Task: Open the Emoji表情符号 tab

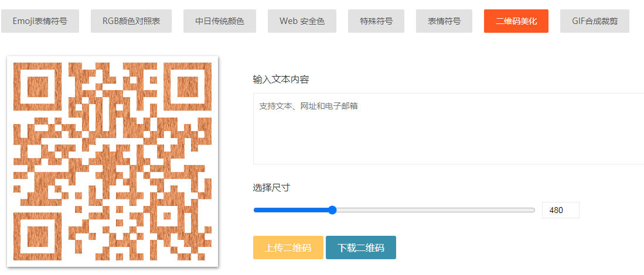Action: click(x=40, y=21)
